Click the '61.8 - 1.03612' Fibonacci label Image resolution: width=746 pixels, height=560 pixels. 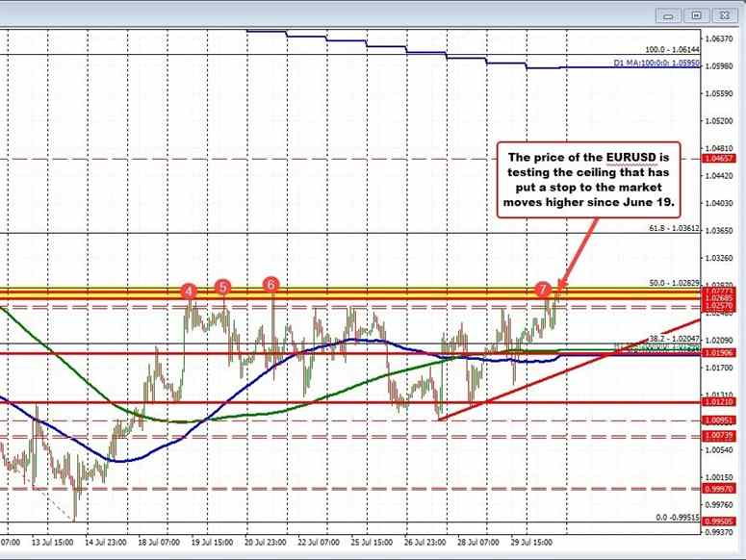(674, 229)
